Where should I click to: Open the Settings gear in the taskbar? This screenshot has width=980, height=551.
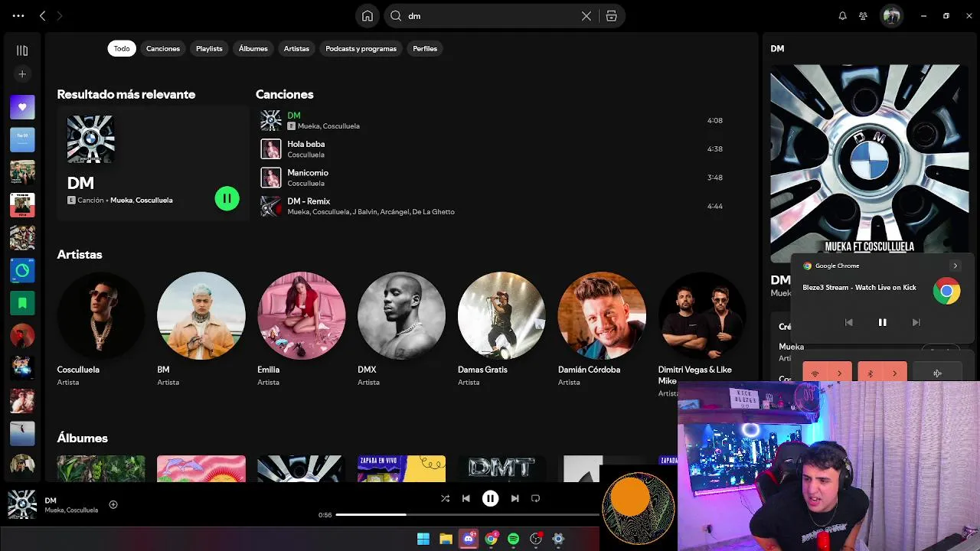558,539
